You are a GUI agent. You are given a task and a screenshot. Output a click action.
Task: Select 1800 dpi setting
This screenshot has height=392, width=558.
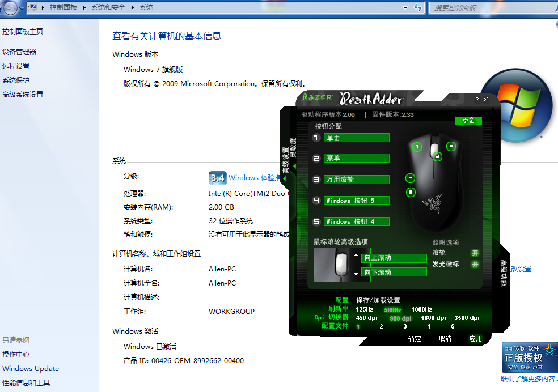click(433, 318)
